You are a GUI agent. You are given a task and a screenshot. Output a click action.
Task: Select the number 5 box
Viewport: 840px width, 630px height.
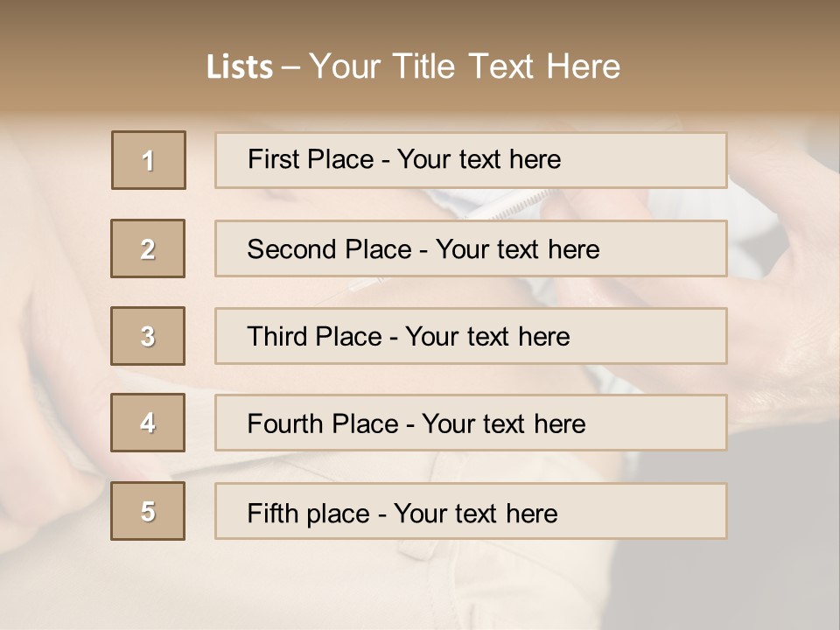[x=148, y=510]
